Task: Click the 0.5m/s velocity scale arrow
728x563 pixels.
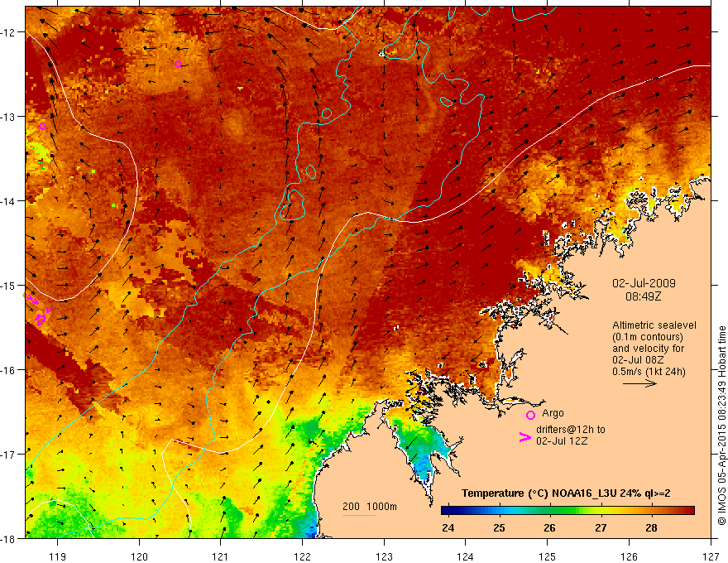Action: (x=639, y=383)
